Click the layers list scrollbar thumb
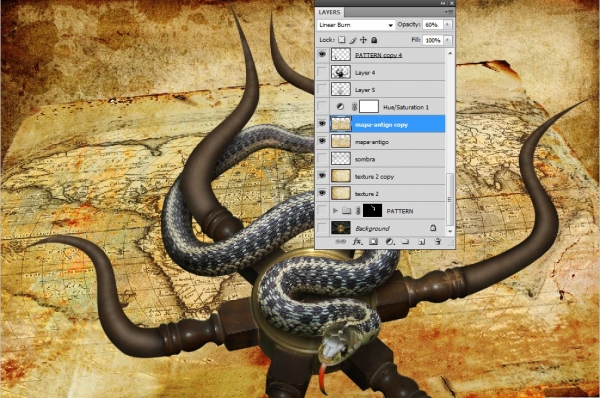Image resolution: width=600 pixels, height=398 pixels. point(450,199)
